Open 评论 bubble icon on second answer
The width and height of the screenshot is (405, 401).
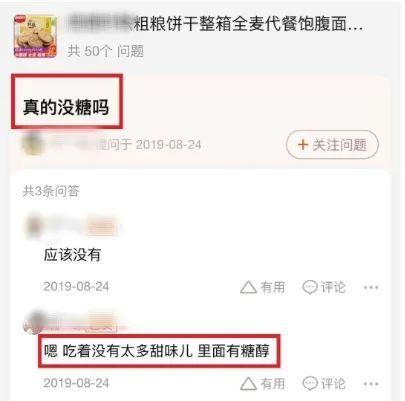[310, 384]
